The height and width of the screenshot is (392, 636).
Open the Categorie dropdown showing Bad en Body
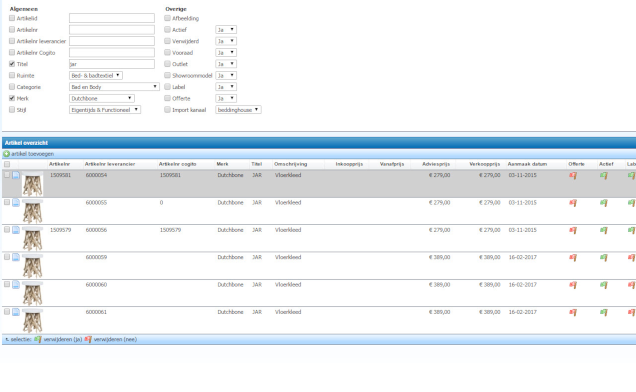point(114,87)
